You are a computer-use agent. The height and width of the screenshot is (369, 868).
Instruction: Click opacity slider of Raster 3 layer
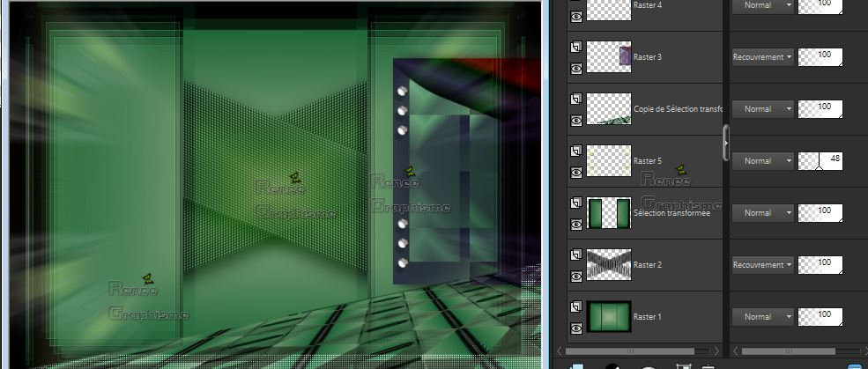click(x=820, y=57)
